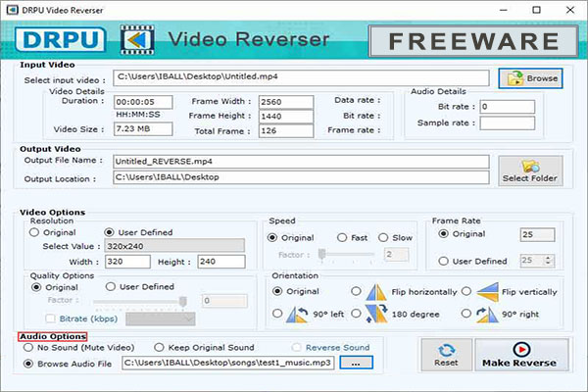Click the user defined frame rate stepper arrows
Screen dimensions: 588x392
[548, 261]
